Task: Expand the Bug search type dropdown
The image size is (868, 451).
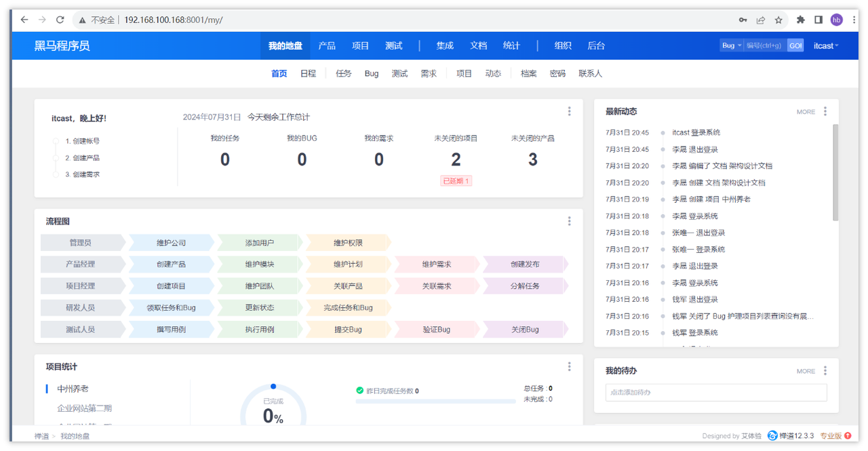Action: coord(732,45)
